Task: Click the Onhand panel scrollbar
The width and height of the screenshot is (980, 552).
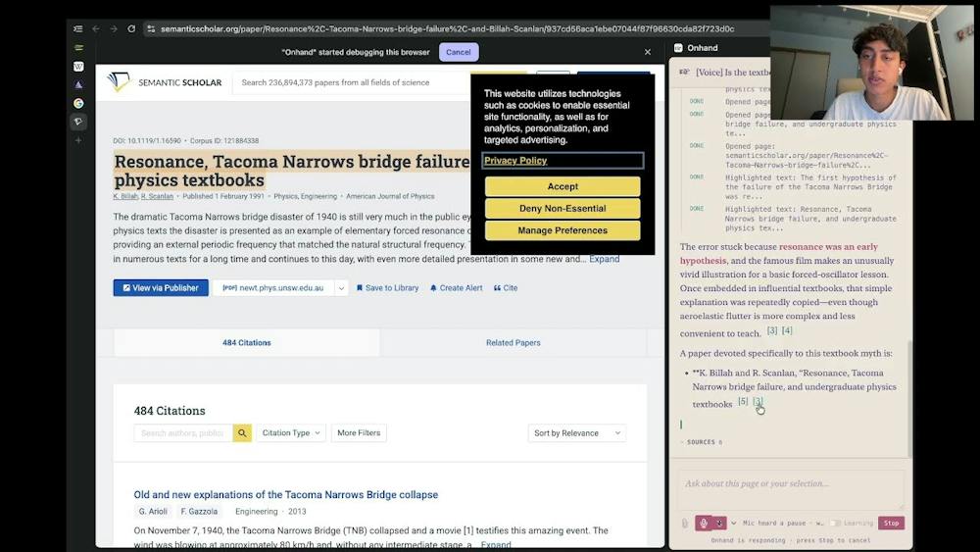Action: tap(909, 400)
